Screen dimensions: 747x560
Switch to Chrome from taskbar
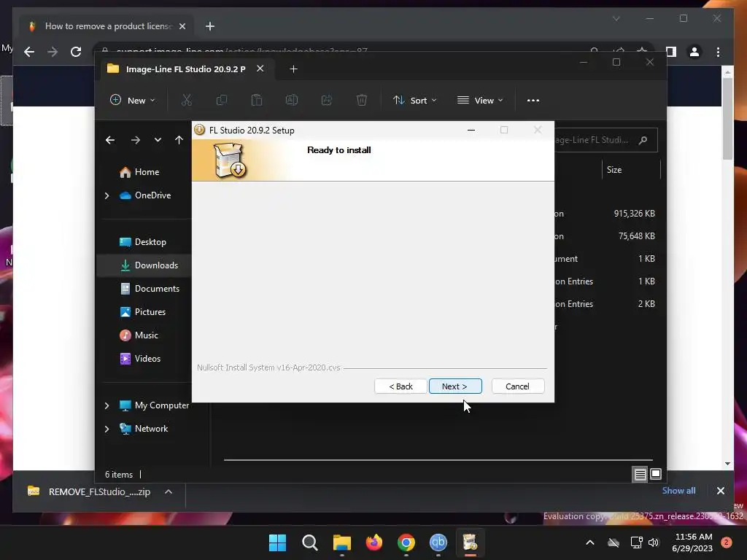[406, 542]
